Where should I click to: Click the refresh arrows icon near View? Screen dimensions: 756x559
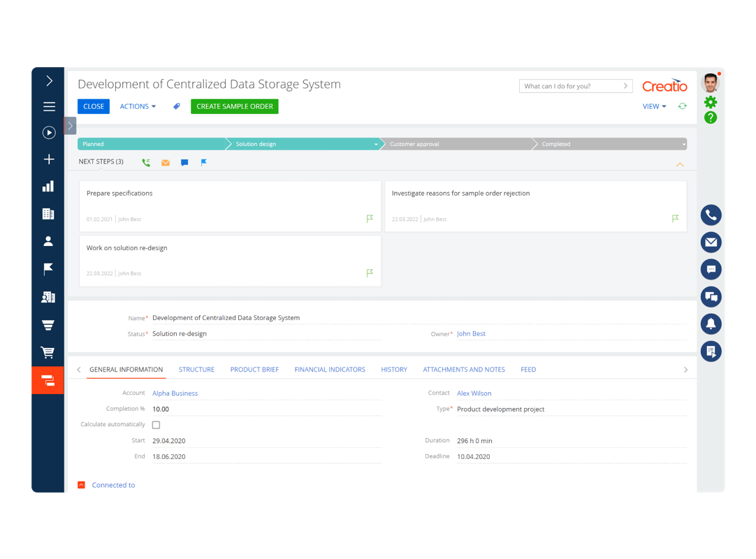click(x=682, y=106)
